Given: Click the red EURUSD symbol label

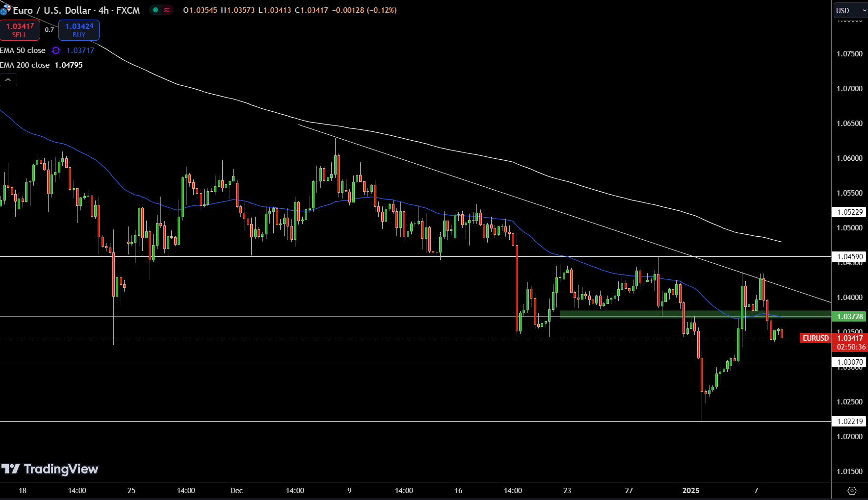Looking at the screenshot, I should 815,338.
